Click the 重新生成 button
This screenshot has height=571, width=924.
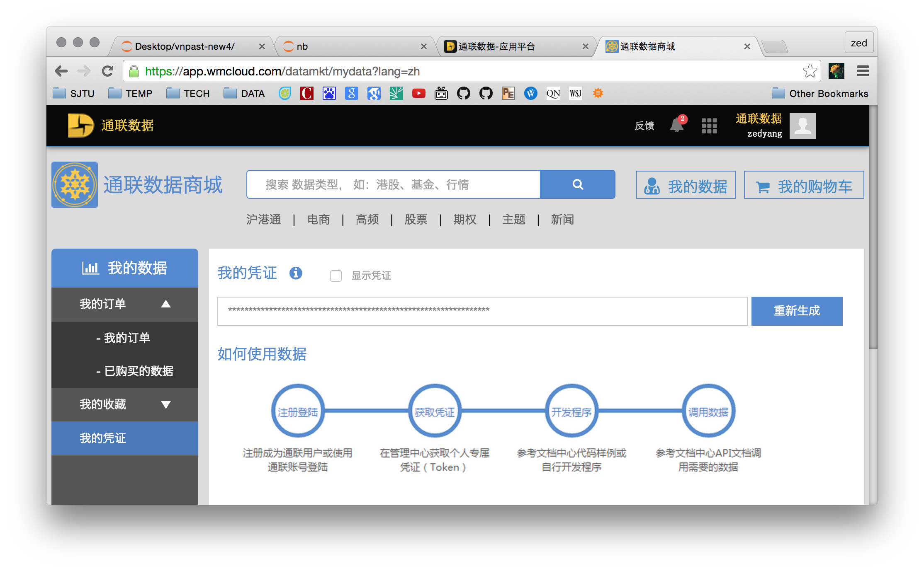(796, 311)
